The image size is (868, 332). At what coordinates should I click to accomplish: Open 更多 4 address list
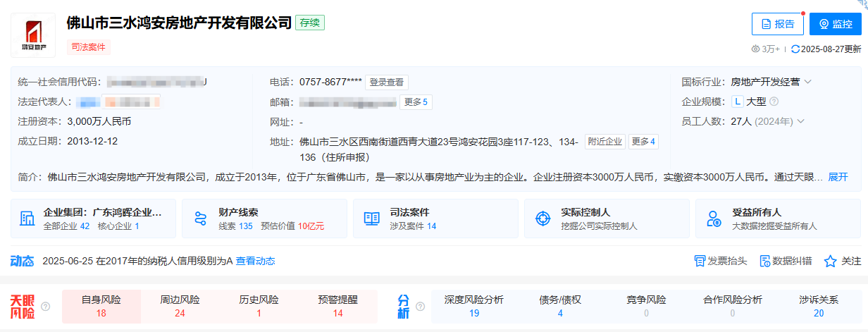click(x=643, y=142)
